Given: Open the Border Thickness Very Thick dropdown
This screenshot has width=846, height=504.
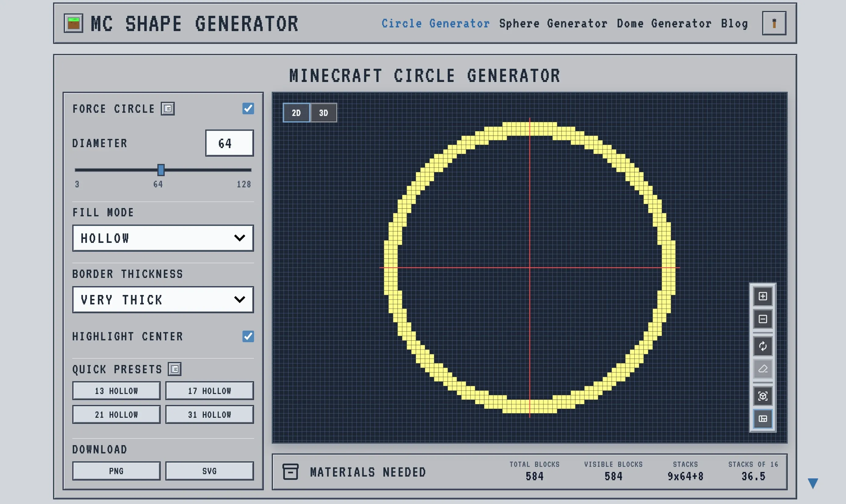Looking at the screenshot, I should [x=163, y=300].
